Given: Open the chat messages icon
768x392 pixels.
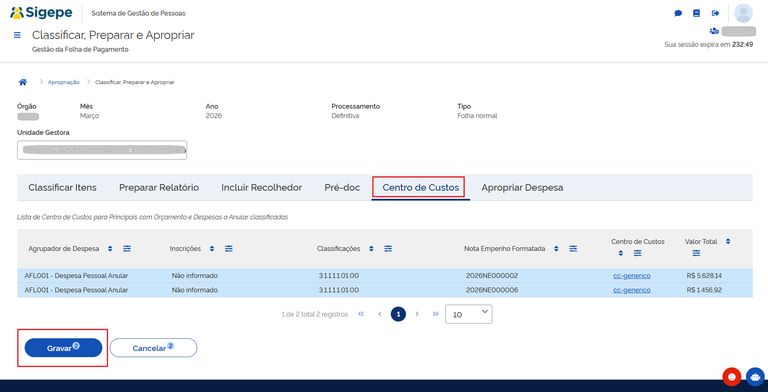Looking at the screenshot, I should 678,14.
